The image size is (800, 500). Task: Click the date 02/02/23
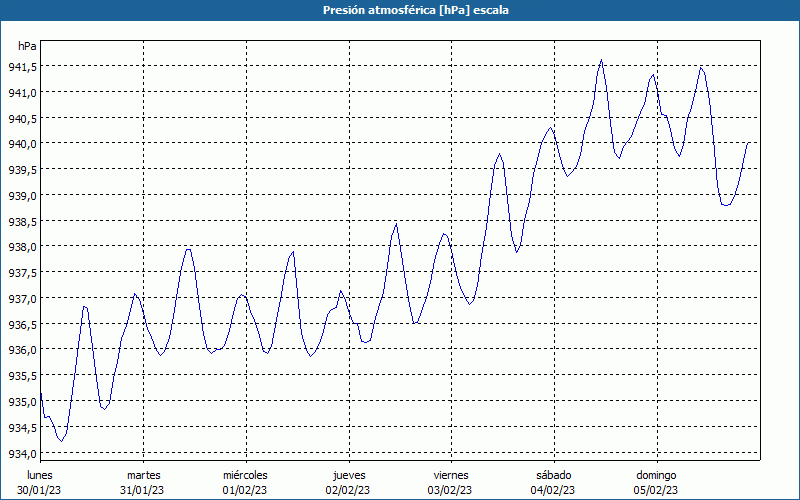point(348,490)
